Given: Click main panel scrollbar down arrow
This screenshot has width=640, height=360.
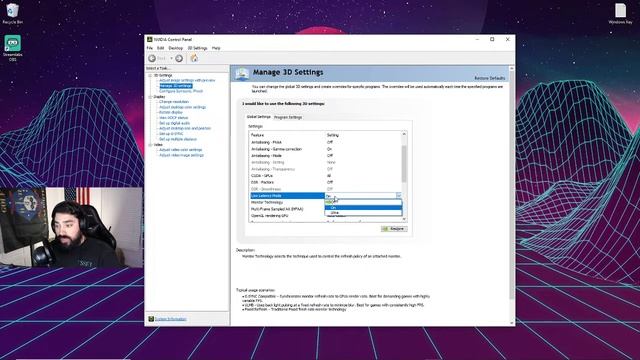Looking at the screenshot, I should click(x=512, y=323).
